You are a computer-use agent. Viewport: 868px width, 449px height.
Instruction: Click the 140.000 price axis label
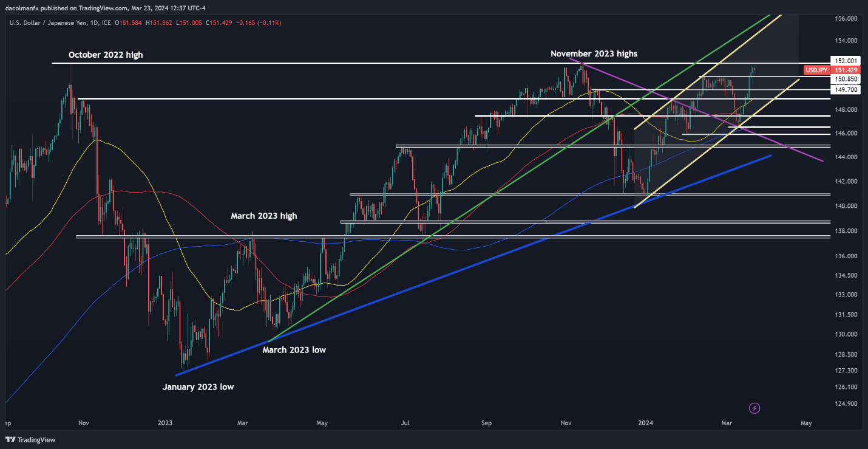(x=846, y=206)
